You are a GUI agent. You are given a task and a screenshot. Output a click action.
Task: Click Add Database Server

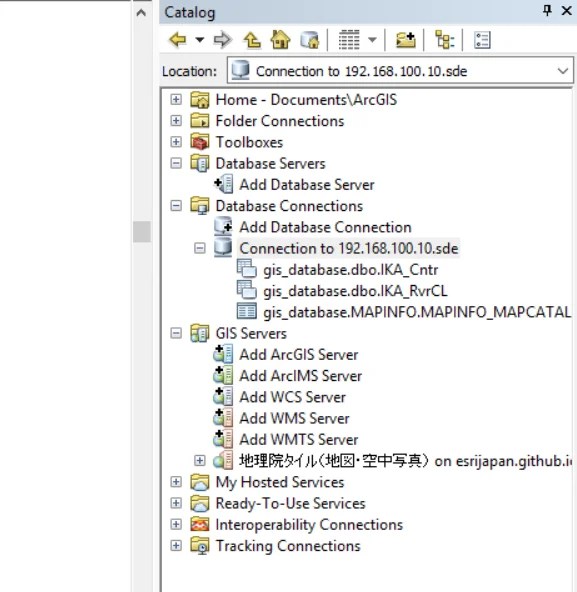(x=307, y=185)
